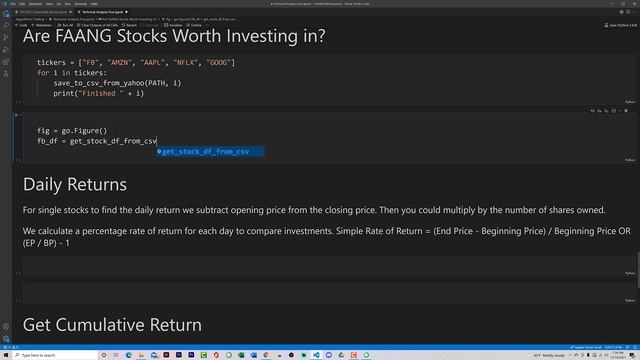Screen dimensions: 640x360
Task: Switch to the first notebook tab on the left
Action: click(43, 12)
